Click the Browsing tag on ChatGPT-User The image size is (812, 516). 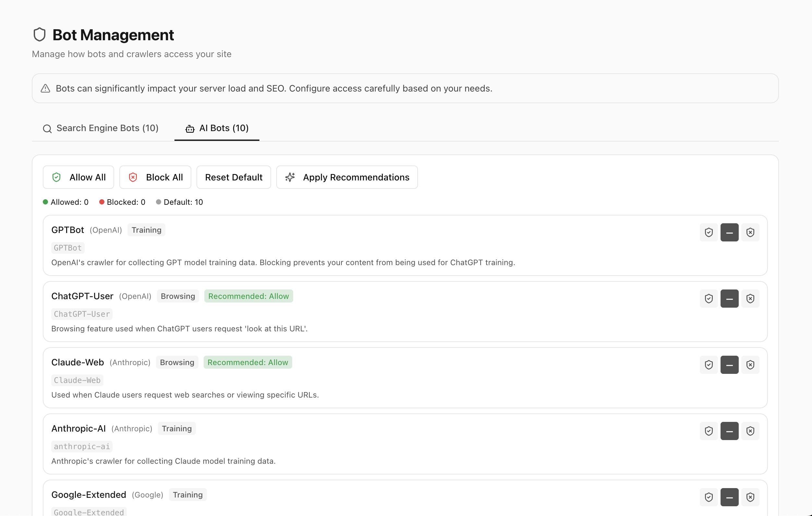[178, 296]
